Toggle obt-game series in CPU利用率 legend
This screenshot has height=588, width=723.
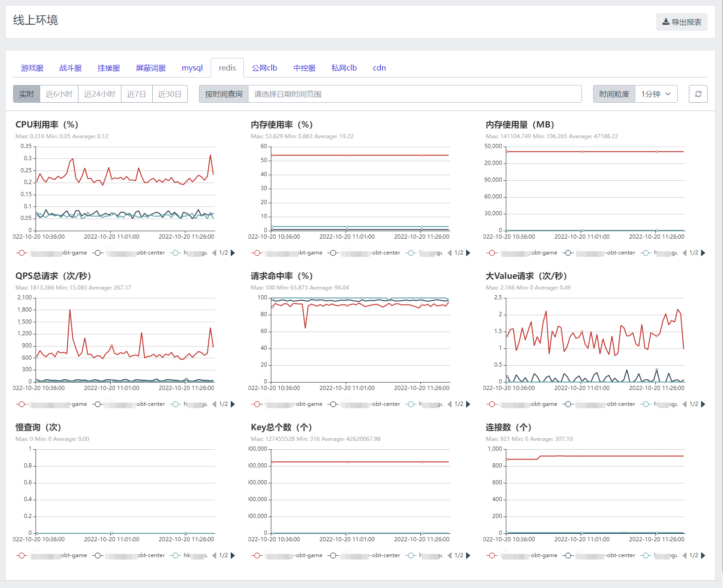[x=51, y=253]
